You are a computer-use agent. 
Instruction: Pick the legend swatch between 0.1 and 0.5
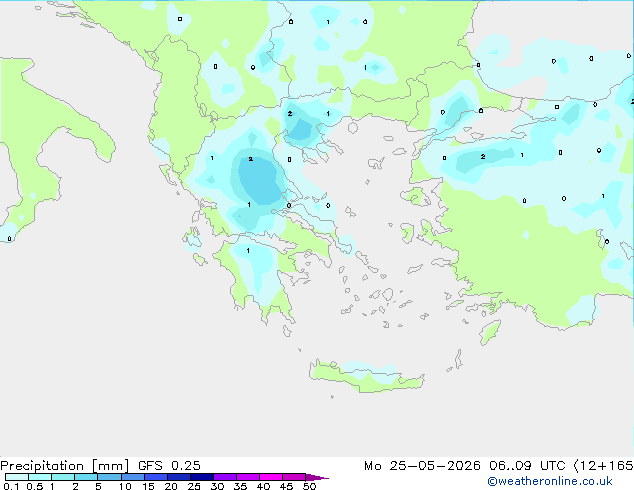(x=17, y=477)
